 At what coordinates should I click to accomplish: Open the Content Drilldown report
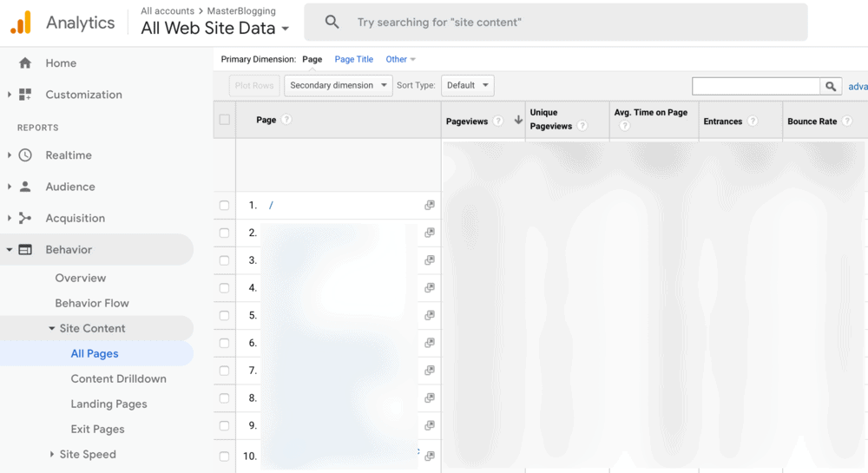point(118,379)
